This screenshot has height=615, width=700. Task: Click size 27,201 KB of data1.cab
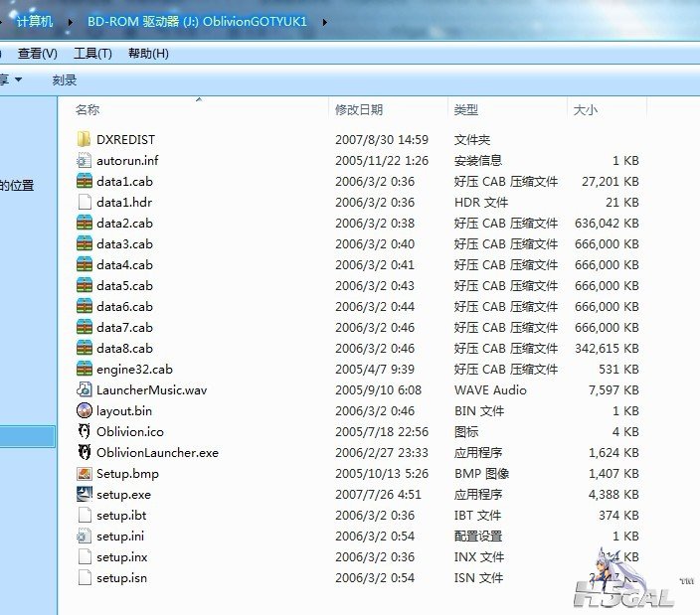pyautogui.click(x=610, y=182)
